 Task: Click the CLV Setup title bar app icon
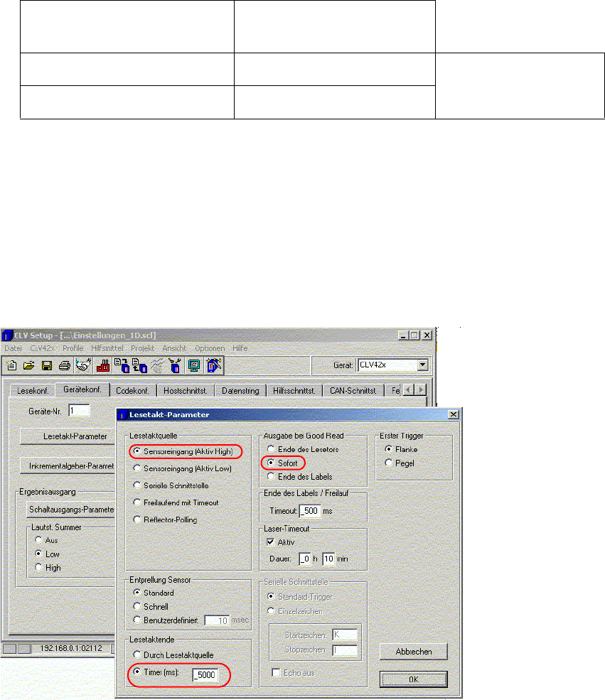7,335
